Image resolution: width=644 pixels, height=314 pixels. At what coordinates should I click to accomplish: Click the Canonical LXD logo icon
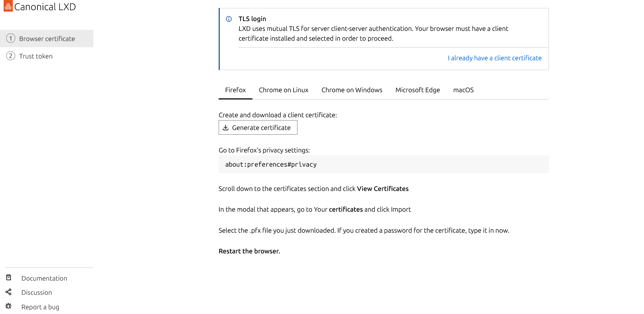(x=8, y=6)
